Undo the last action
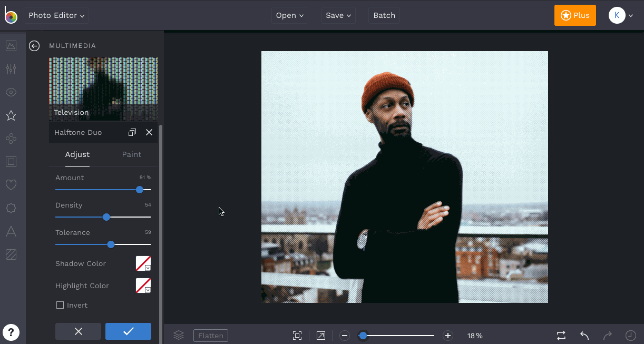Screen dimensions: 644x344 click(584, 336)
